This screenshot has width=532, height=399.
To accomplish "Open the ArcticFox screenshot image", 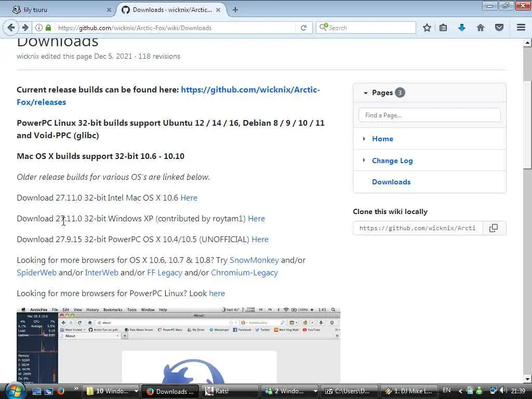I will click(179, 345).
